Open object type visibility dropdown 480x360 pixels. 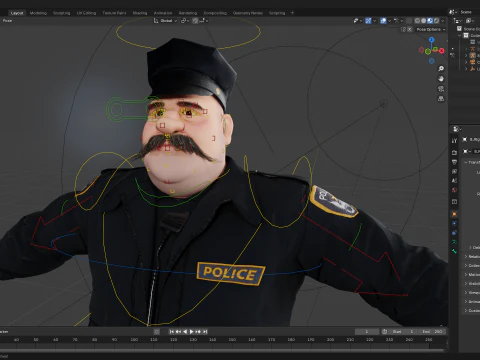click(x=358, y=21)
